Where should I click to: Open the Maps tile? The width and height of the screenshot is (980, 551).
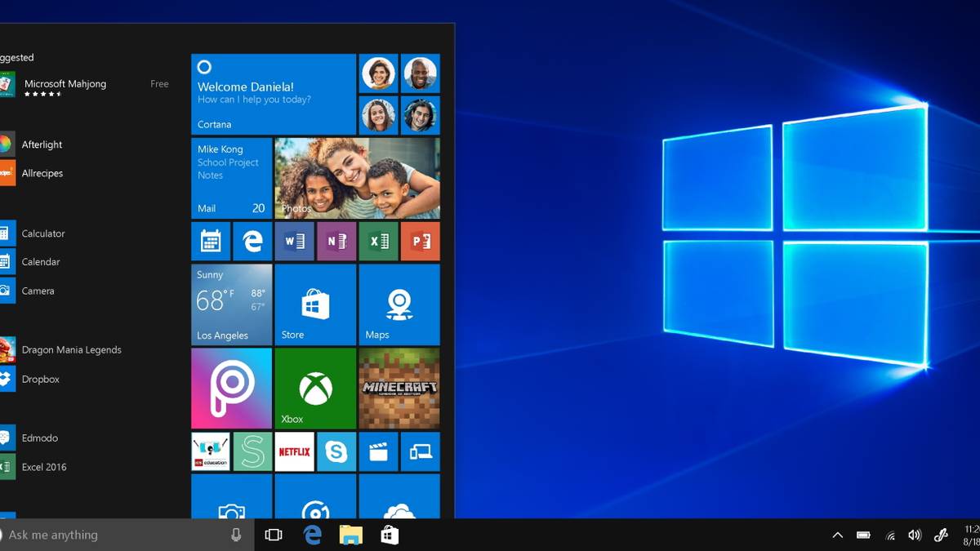click(399, 304)
